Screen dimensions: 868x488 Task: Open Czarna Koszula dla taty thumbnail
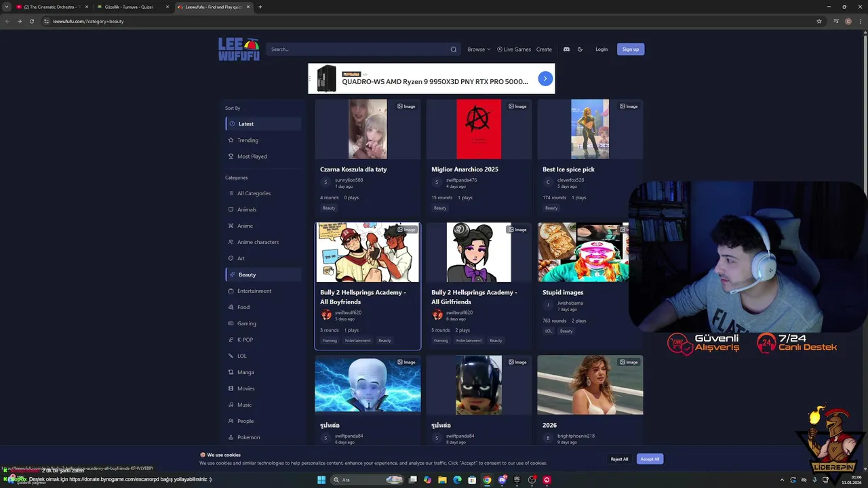[368, 129]
